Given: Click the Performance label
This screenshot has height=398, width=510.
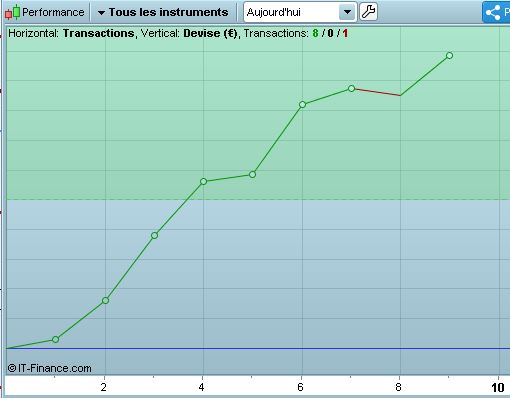Looking at the screenshot, I should pos(53,12).
